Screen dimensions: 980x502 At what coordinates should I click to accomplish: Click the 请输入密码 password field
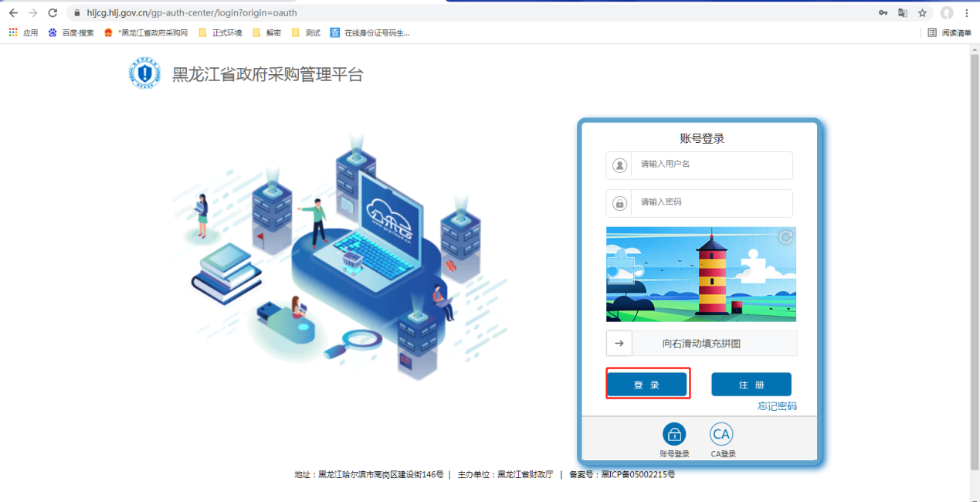699,202
